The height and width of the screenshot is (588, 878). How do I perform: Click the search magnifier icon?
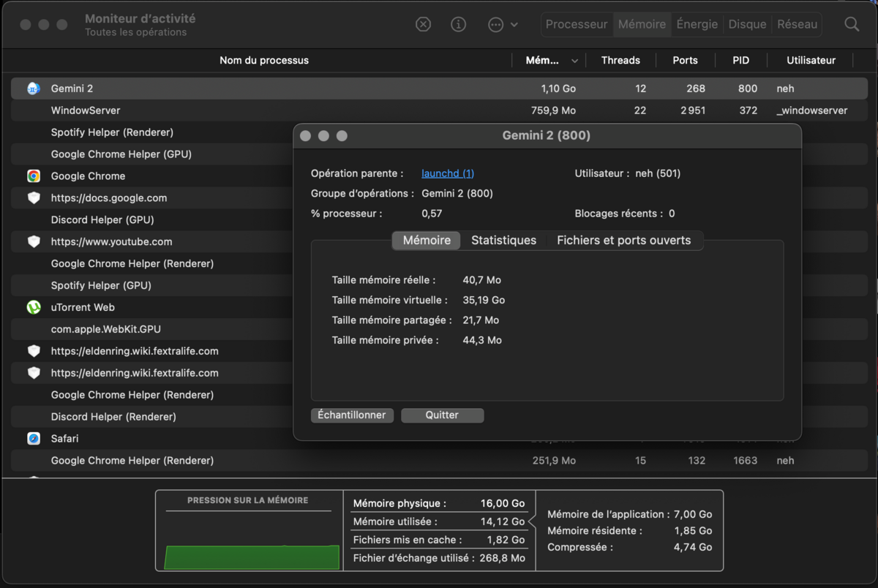[x=852, y=24]
